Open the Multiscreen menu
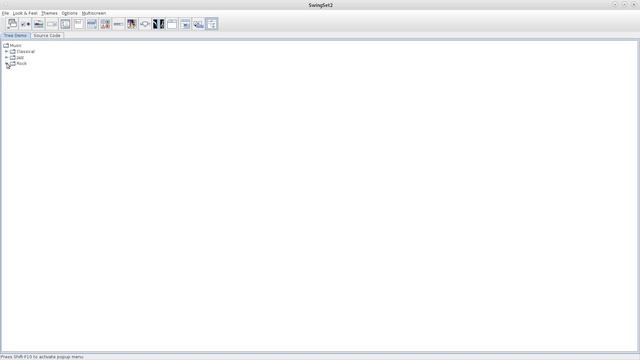 [94, 13]
